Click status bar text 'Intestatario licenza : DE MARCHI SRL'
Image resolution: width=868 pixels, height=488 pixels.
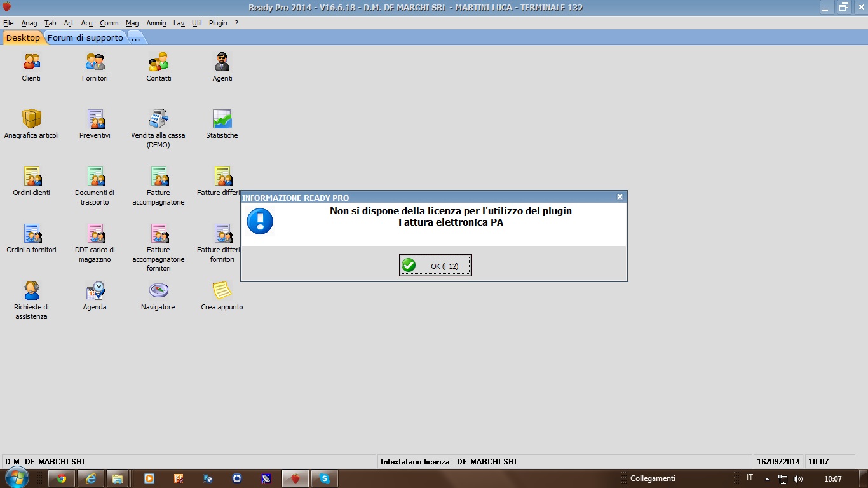coord(449,462)
